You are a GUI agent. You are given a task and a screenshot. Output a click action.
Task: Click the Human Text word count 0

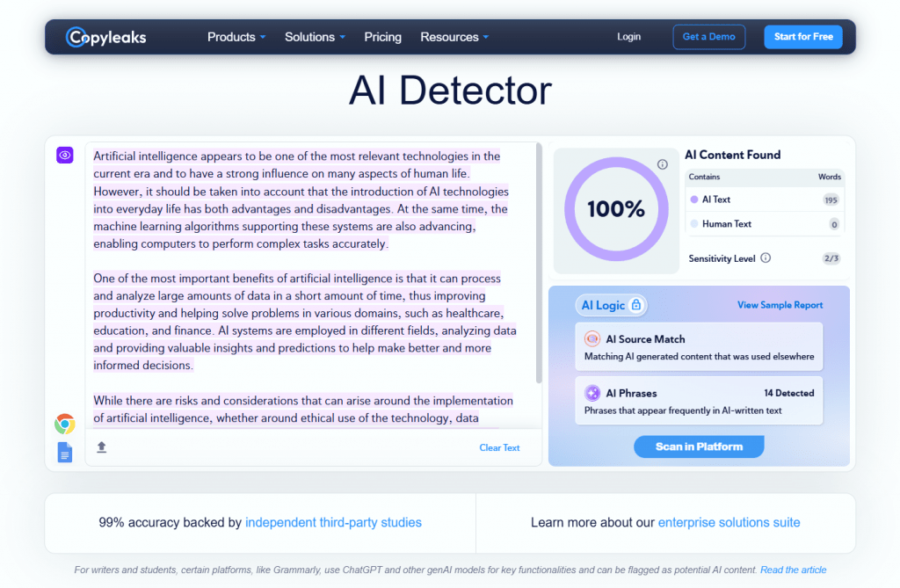834,224
